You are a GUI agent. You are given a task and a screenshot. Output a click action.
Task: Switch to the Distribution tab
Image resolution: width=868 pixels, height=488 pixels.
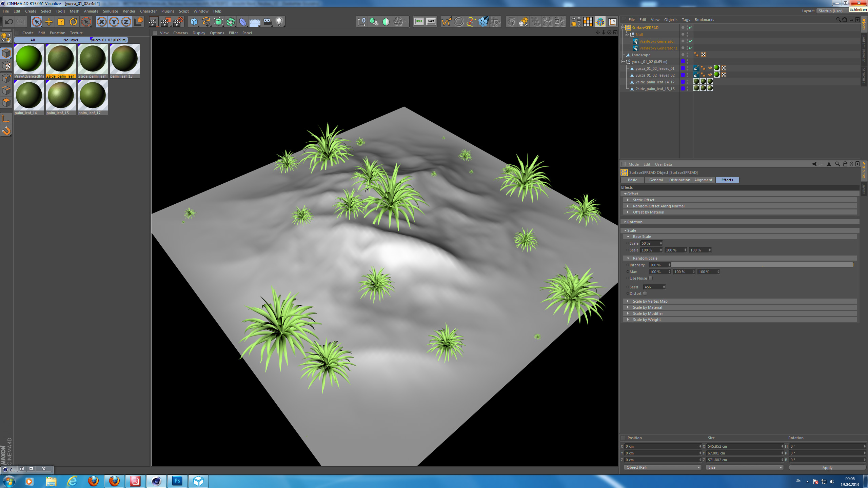(x=679, y=180)
